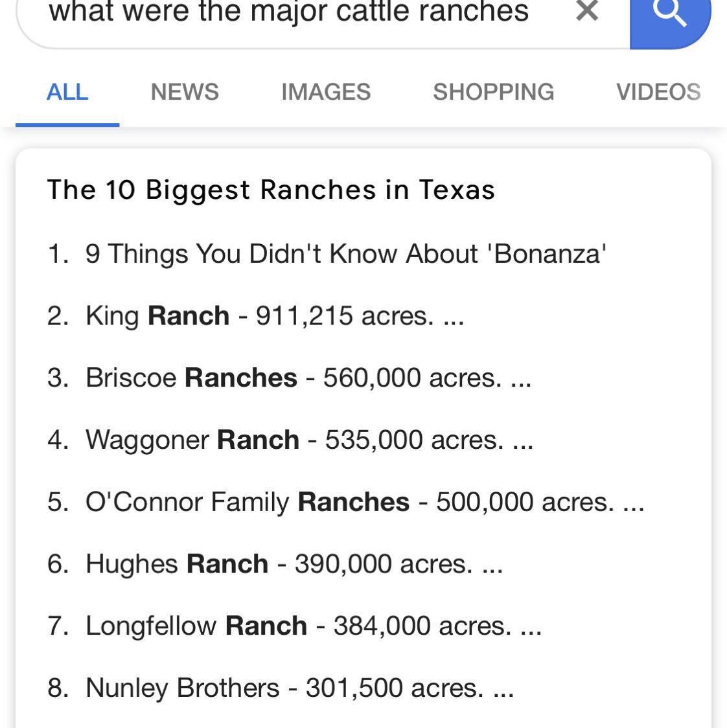Image resolution: width=727 pixels, height=728 pixels.
Task: Click into the search text field
Action: click(288, 12)
